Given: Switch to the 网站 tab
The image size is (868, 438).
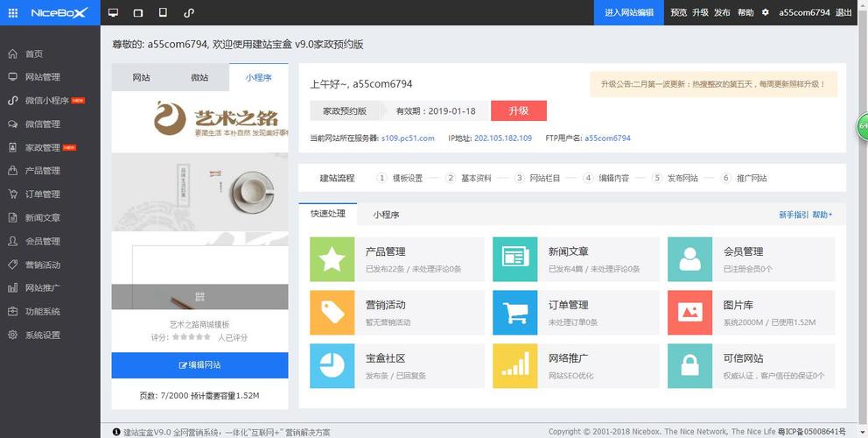Looking at the screenshot, I should (x=141, y=77).
